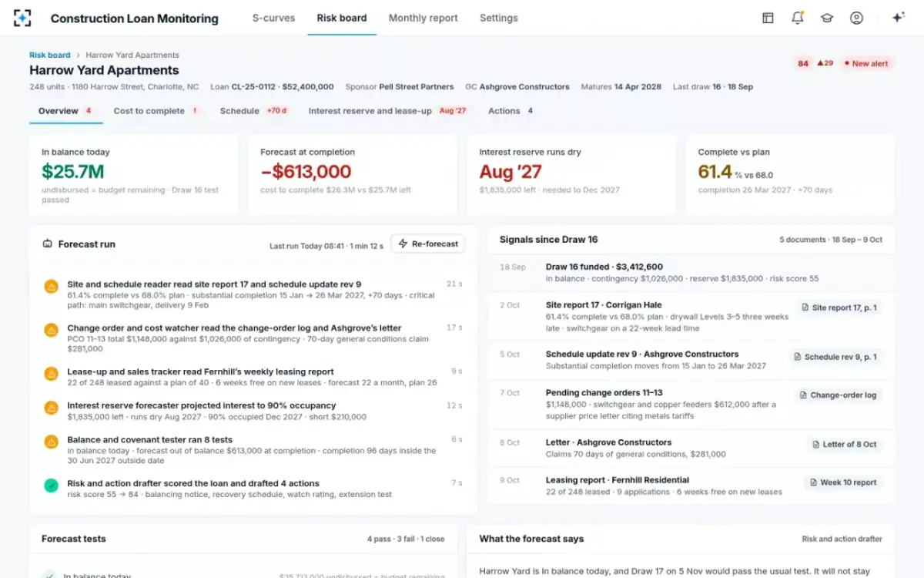Click the Complete vs plan 61.4% card
The height and width of the screenshot is (578, 924).
(790, 175)
